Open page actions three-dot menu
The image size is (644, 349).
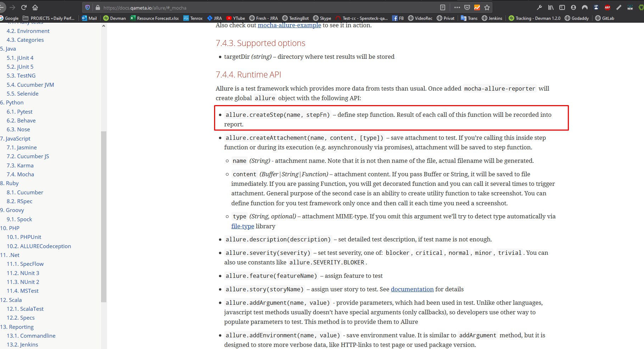click(x=457, y=7)
